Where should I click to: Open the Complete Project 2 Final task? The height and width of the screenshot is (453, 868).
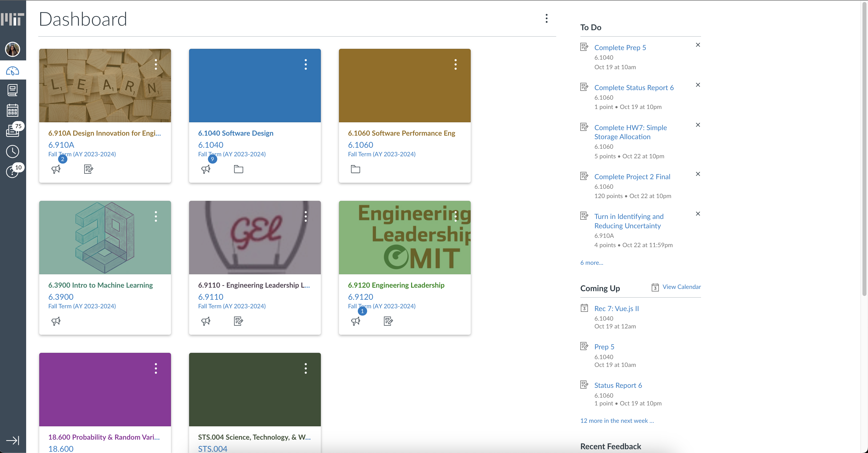pyautogui.click(x=632, y=176)
